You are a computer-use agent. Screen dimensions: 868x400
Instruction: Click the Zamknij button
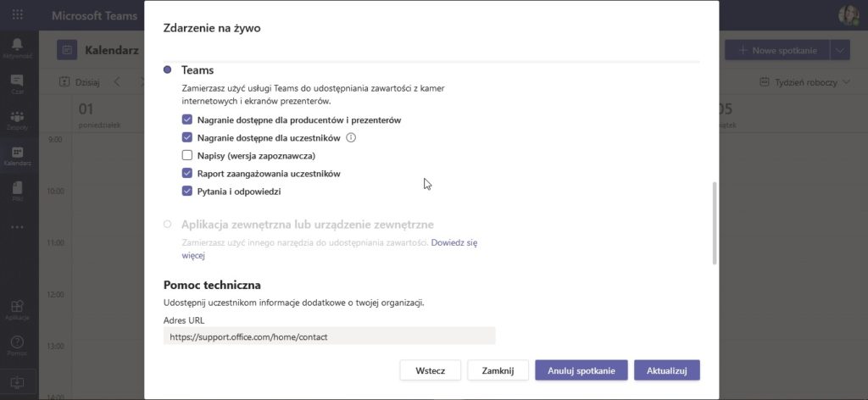pos(498,370)
